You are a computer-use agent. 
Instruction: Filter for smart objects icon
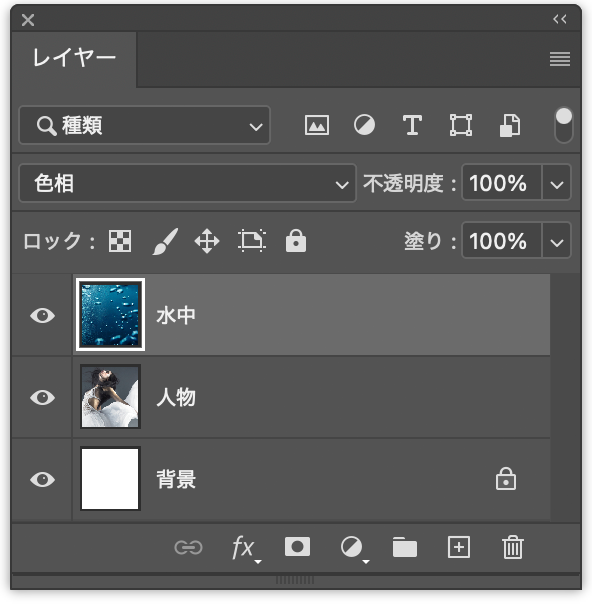(510, 125)
